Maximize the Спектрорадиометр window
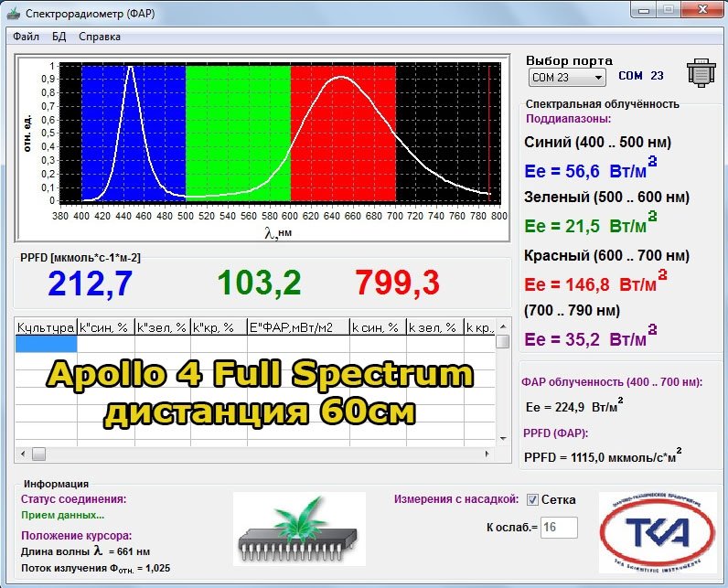Image resolution: width=728 pixels, height=588 pixels. pos(669,10)
